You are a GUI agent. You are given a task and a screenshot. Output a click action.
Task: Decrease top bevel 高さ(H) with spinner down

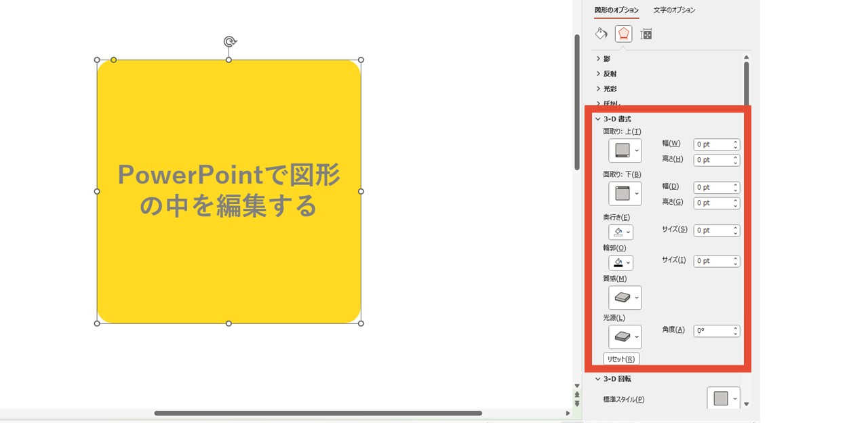[x=736, y=163]
